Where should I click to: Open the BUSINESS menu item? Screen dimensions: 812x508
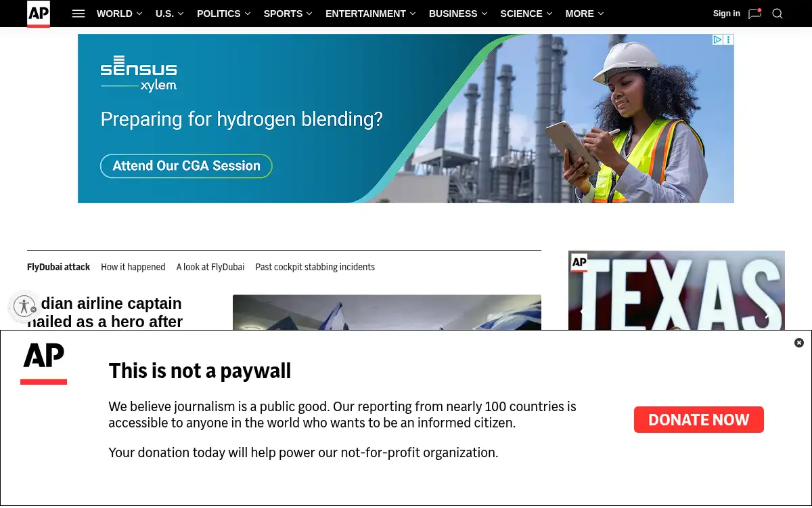pyautogui.click(x=453, y=14)
